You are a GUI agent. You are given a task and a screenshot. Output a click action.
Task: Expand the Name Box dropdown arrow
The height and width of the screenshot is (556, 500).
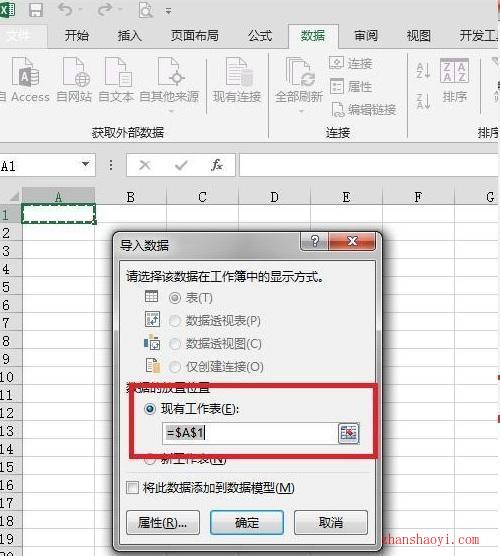pyautogui.click(x=85, y=164)
